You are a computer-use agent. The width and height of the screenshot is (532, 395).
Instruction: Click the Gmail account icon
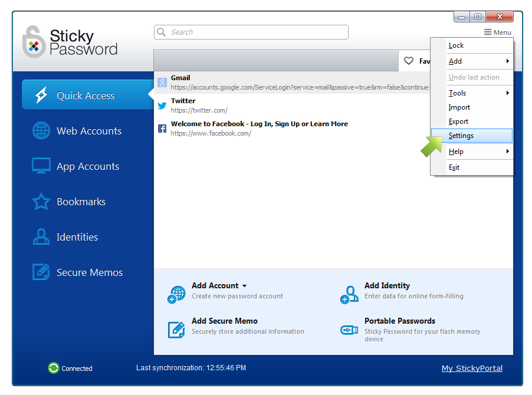[162, 83]
